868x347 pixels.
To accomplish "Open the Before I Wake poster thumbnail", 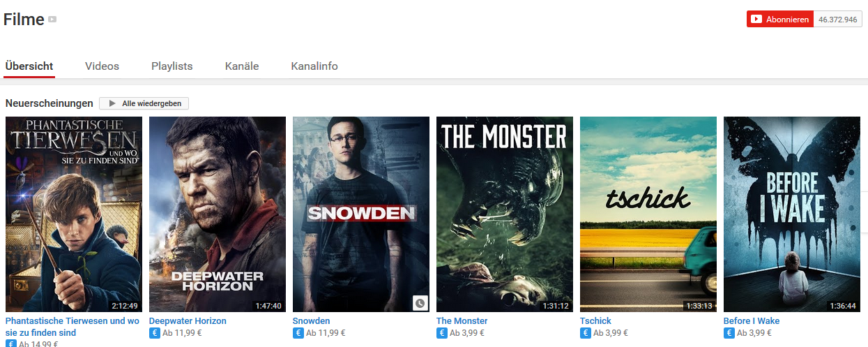I will point(792,214).
